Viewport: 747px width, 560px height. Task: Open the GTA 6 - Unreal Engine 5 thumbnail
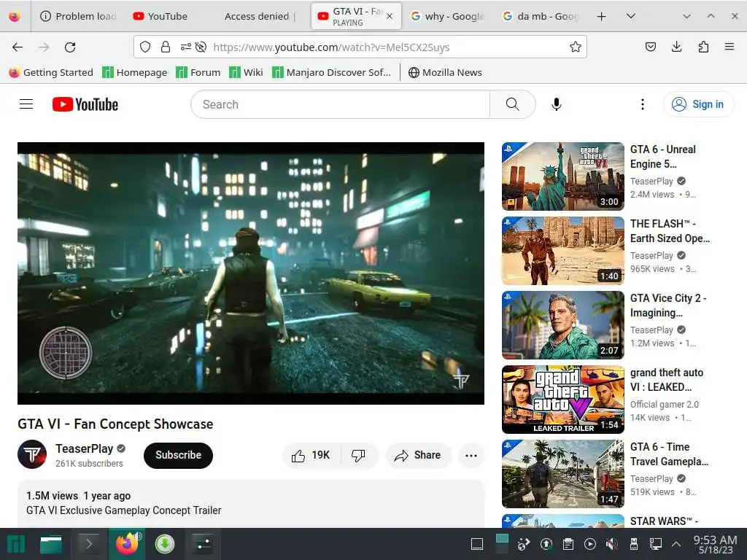tap(562, 176)
